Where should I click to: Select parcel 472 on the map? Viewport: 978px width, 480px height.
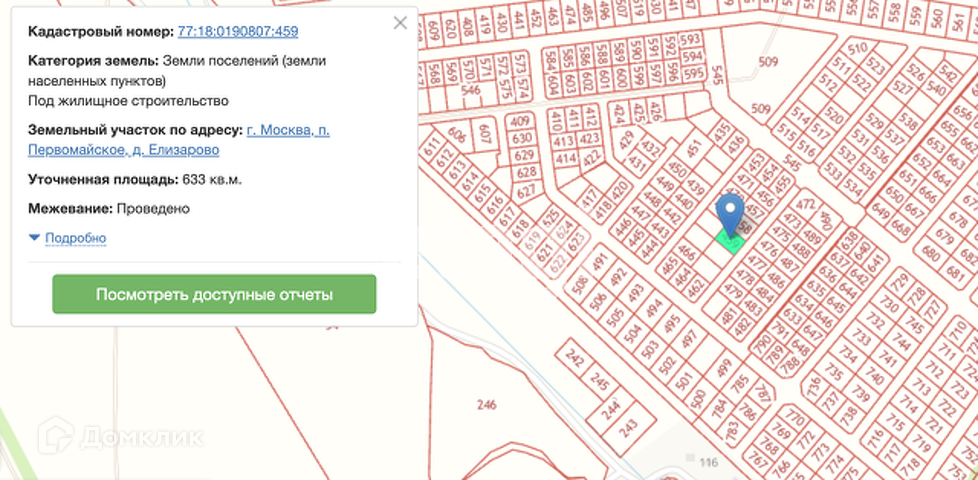(805, 204)
